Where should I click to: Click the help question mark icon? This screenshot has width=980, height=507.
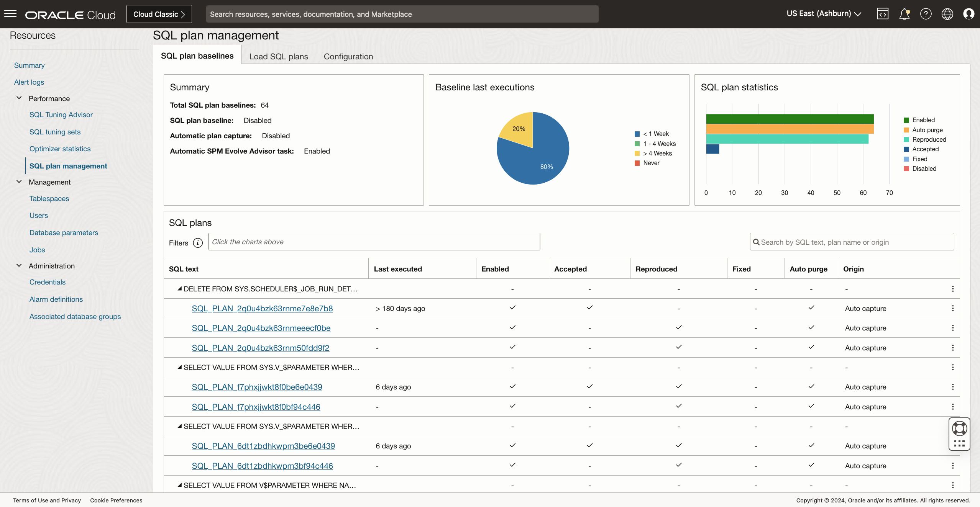926,14
